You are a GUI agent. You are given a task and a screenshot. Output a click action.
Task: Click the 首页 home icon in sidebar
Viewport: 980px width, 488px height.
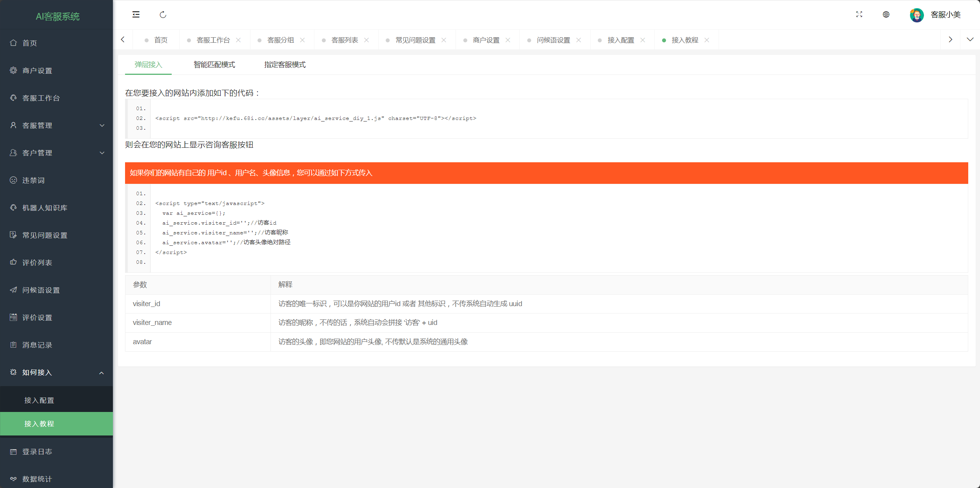pos(13,43)
